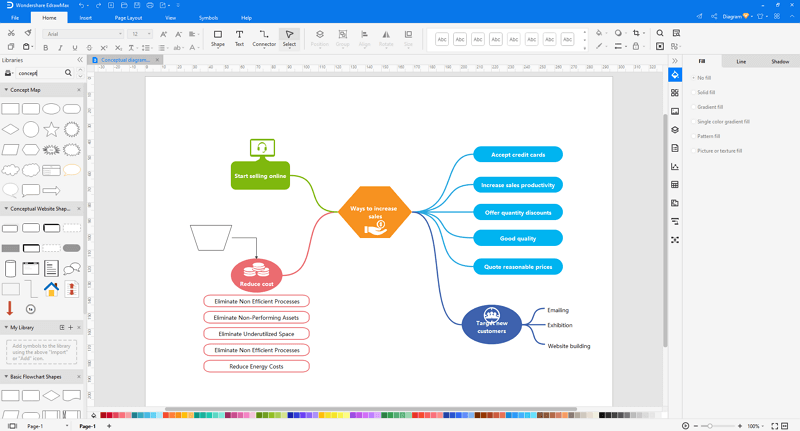Click the Italic formatting icon
The width and height of the screenshot is (800, 431).
coord(60,47)
